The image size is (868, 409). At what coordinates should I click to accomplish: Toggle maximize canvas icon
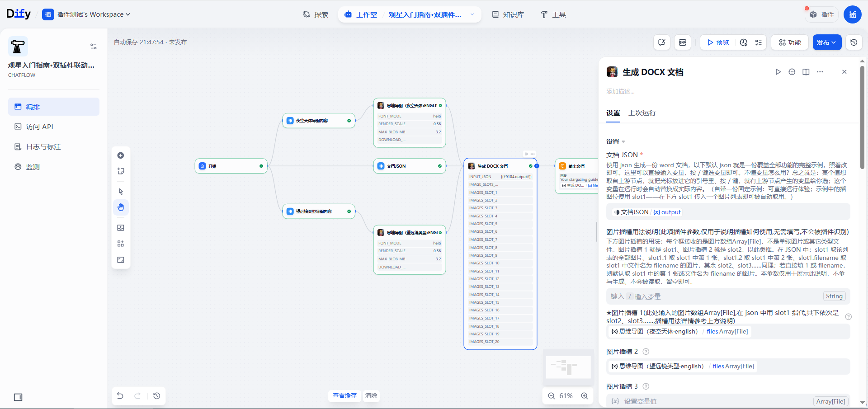(x=121, y=260)
